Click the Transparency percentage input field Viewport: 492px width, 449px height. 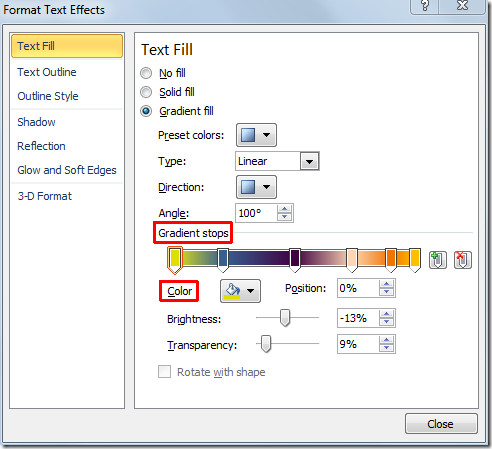click(358, 344)
